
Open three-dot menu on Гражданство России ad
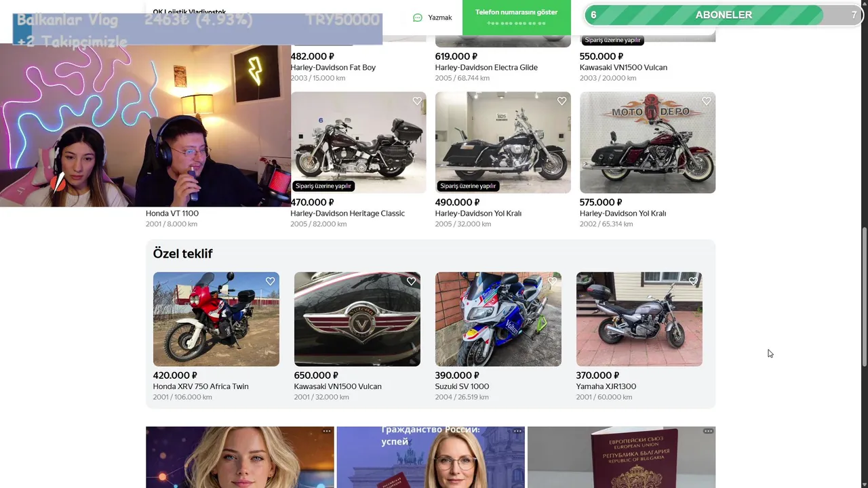point(517,431)
